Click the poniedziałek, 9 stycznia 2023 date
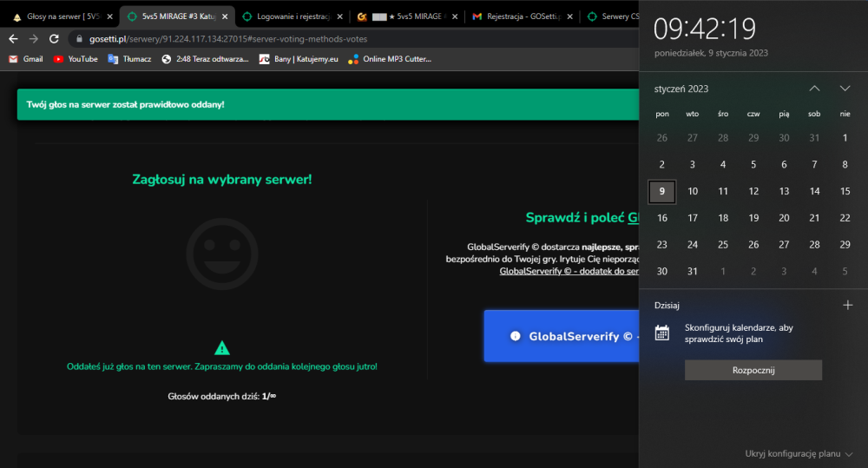 tap(711, 53)
